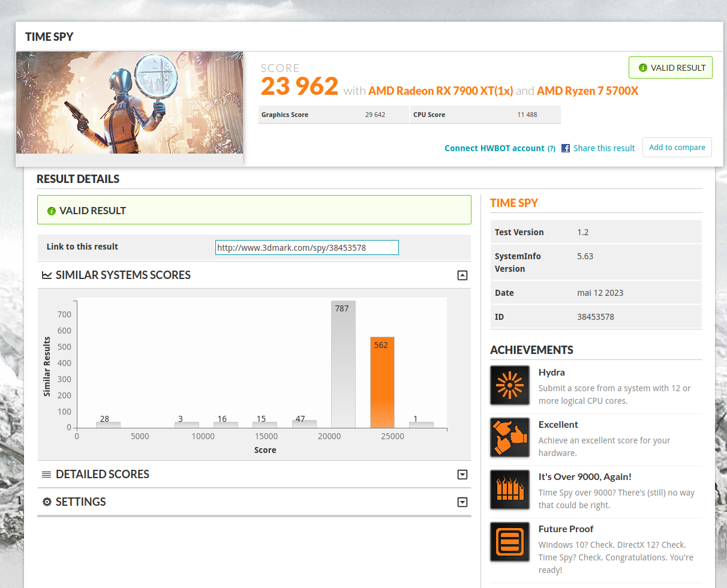
Task: Click the HWBOT help question mark
Action: click(551, 148)
